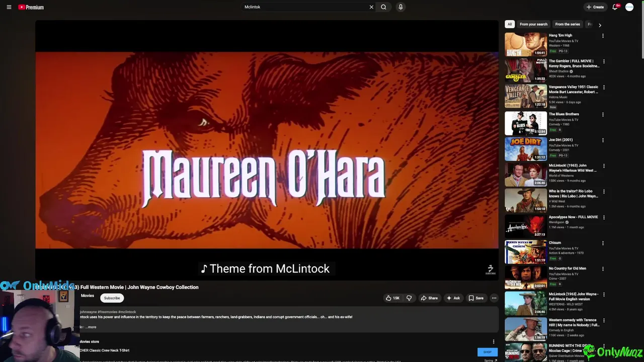The height and width of the screenshot is (362, 644).
Task: Open options menu for Apocalypse Now
Action: pyautogui.click(x=604, y=217)
